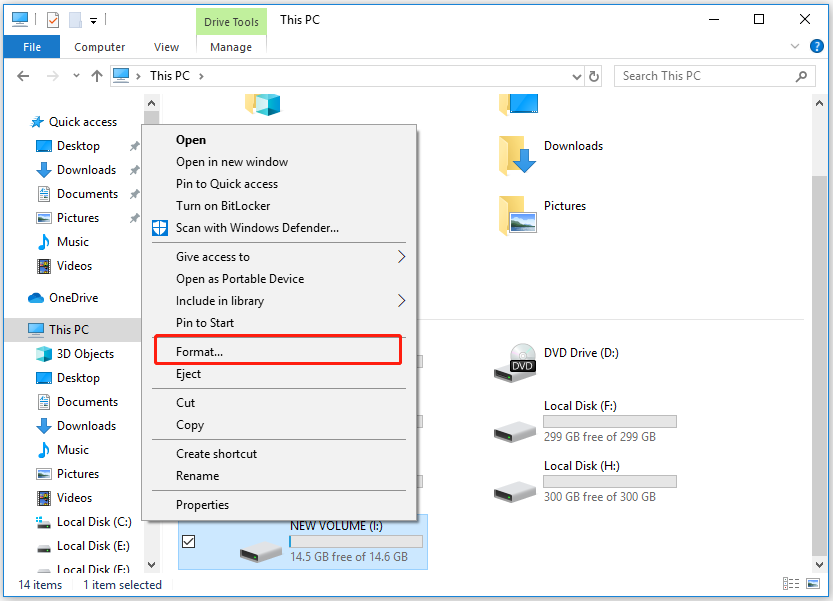Screen dimensions: 833x601
Task: Expand the chevron after This PC in address bar
Action: click(x=201, y=76)
